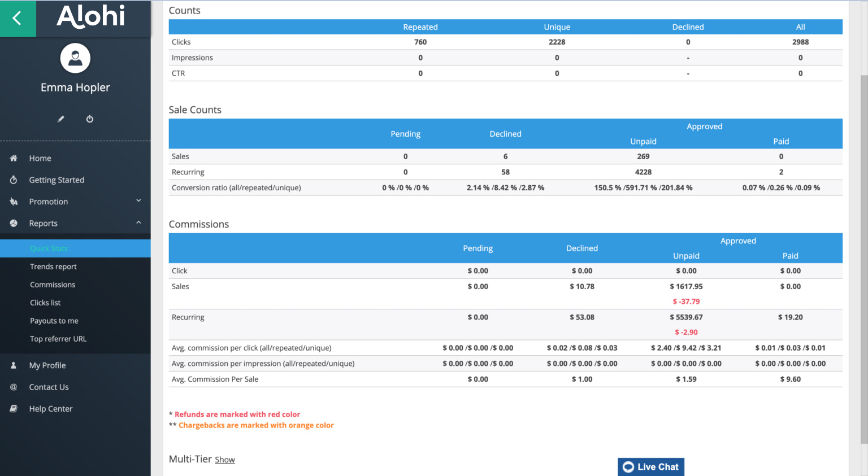
Task: Open the Trends report page
Action: point(53,267)
